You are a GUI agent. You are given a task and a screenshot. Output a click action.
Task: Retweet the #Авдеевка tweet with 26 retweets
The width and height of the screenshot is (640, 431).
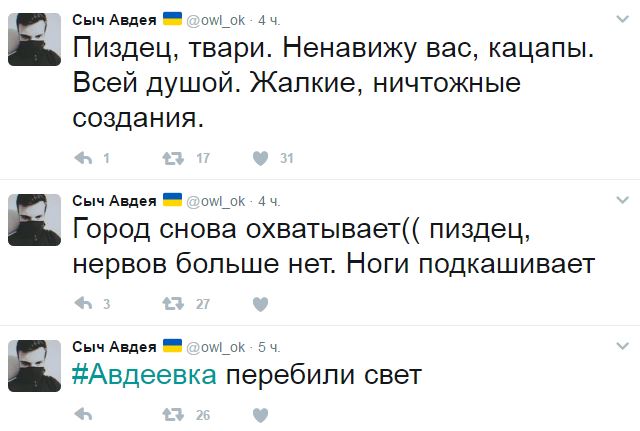pos(173,415)
